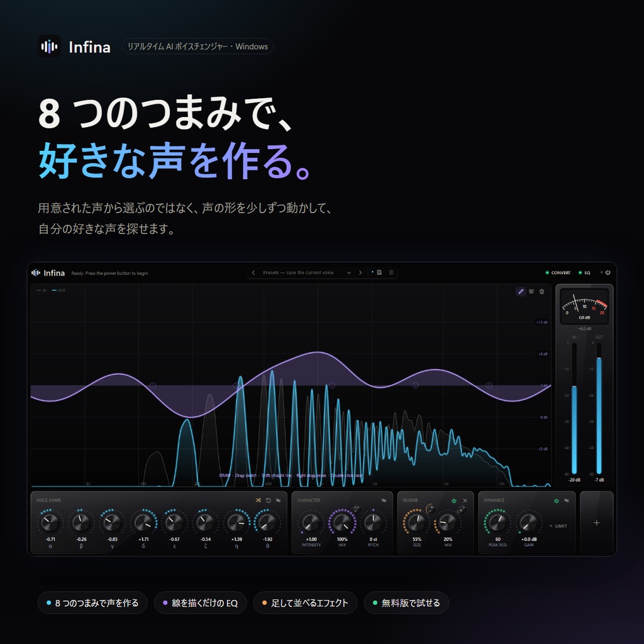
Task: Click the Reverb MIX knob
Action: tap(448, 523)
